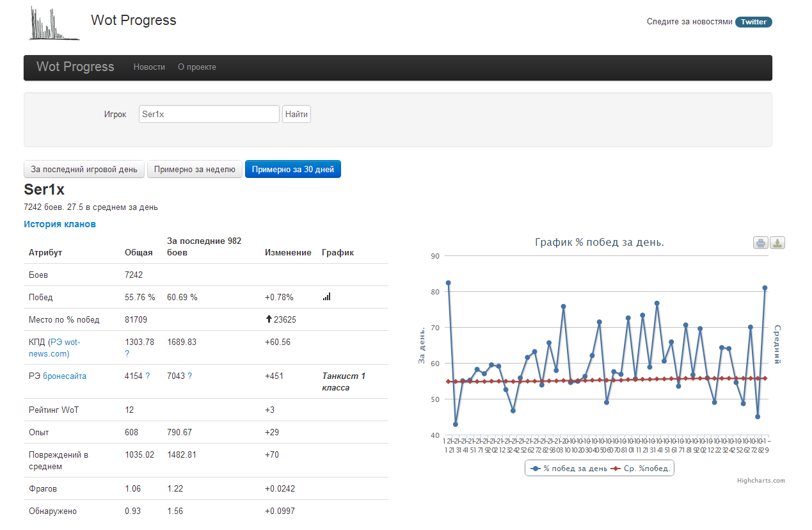Visit the Highcharts.com credit link
The height and width of the screenshot is (530, 812).
pyautogui.click(x=760, y=481)
